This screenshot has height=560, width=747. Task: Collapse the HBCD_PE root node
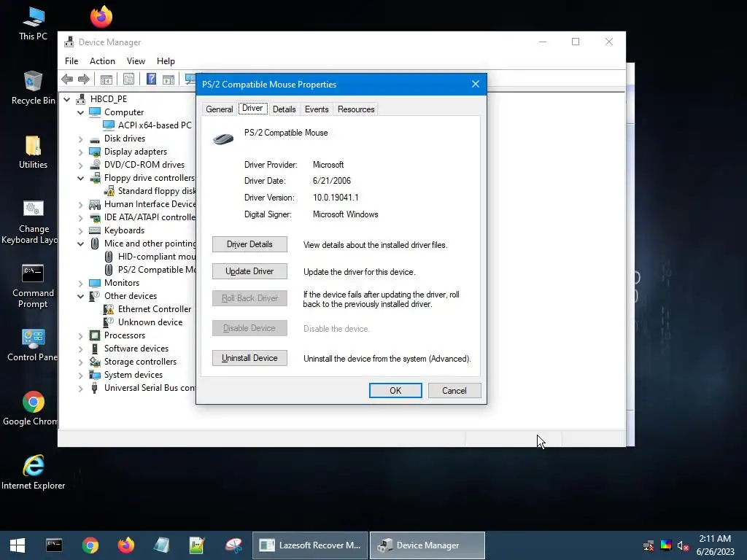click(67, 99)
